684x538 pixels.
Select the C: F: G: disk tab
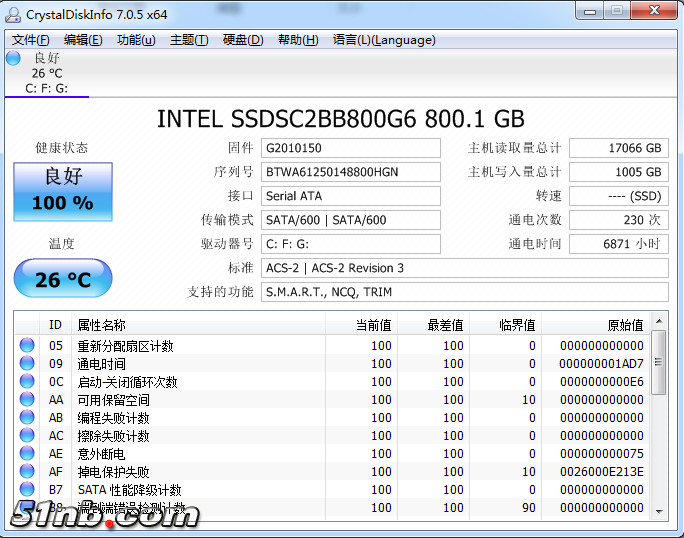47,73
